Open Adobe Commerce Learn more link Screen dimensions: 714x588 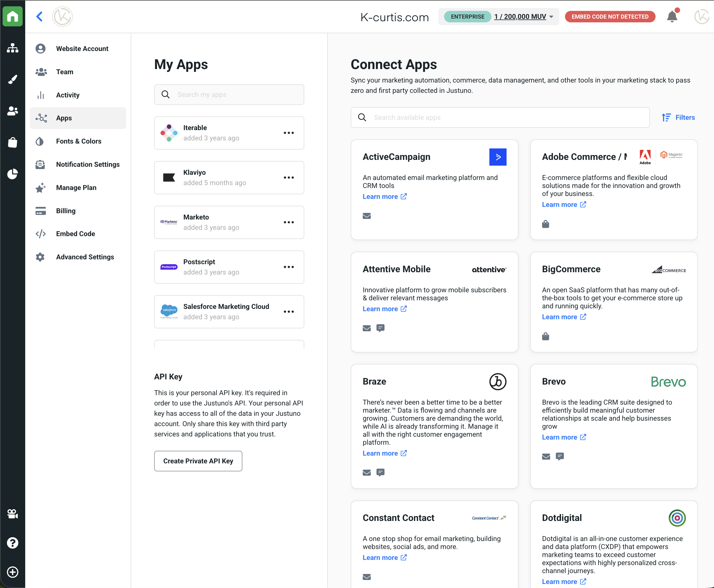564,205
